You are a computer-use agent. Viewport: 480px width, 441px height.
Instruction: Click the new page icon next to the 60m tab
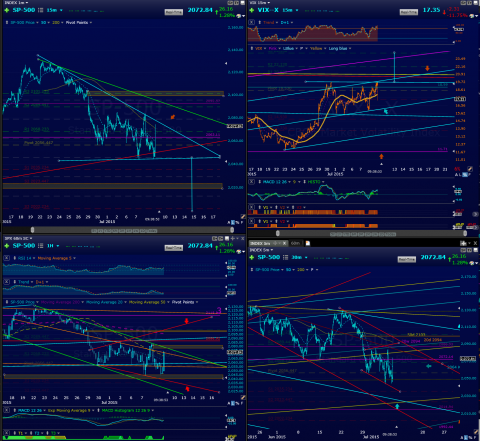tap(308, 243)
